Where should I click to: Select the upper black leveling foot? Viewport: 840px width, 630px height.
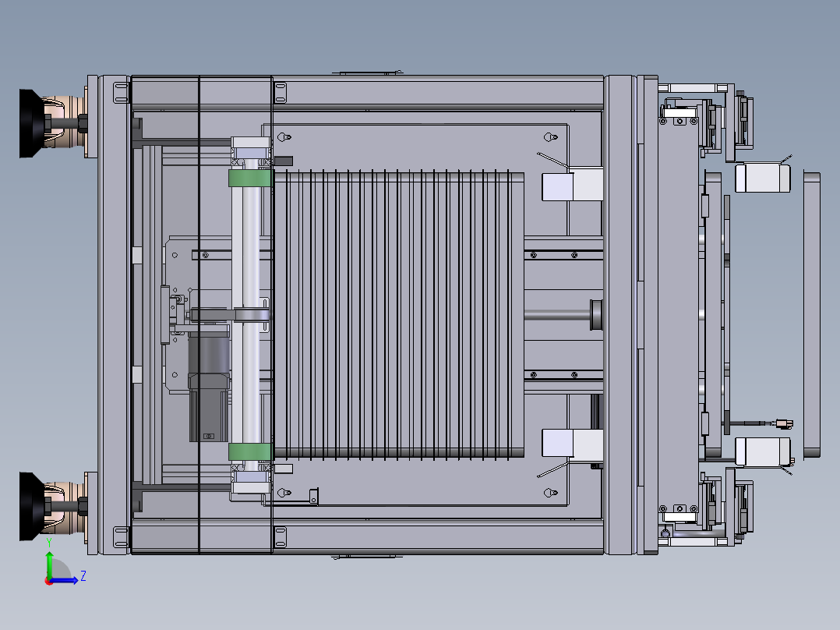(x=32, y=123)
